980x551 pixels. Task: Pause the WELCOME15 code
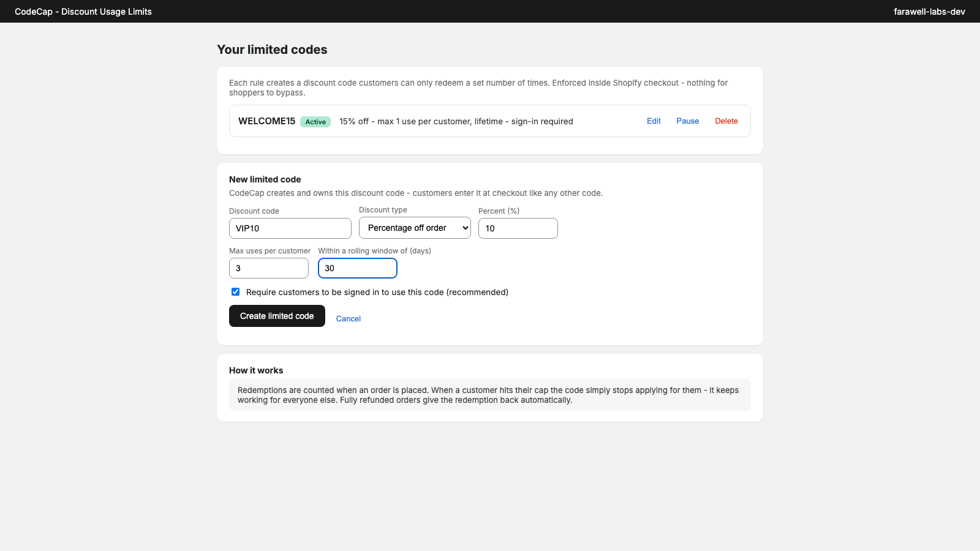click(x=687, y=121)
